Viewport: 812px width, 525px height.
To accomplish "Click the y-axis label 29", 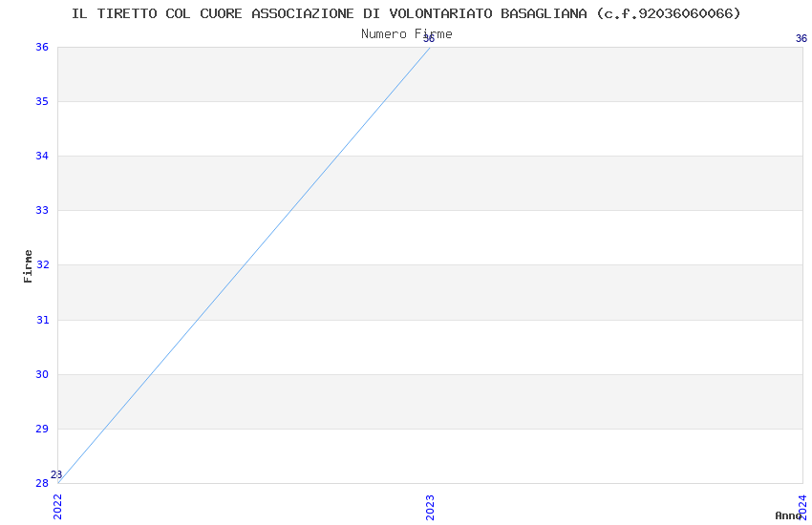I will (x=42, y=429).
